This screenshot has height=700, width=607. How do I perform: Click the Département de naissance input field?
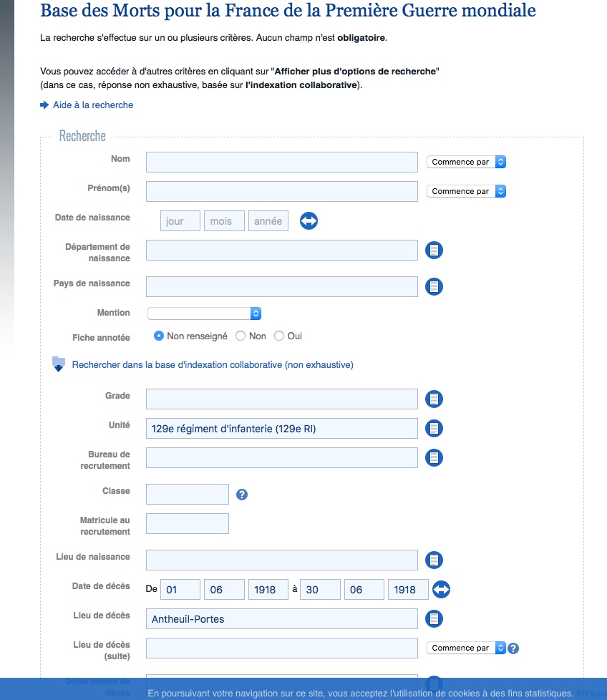pos(281,250)
